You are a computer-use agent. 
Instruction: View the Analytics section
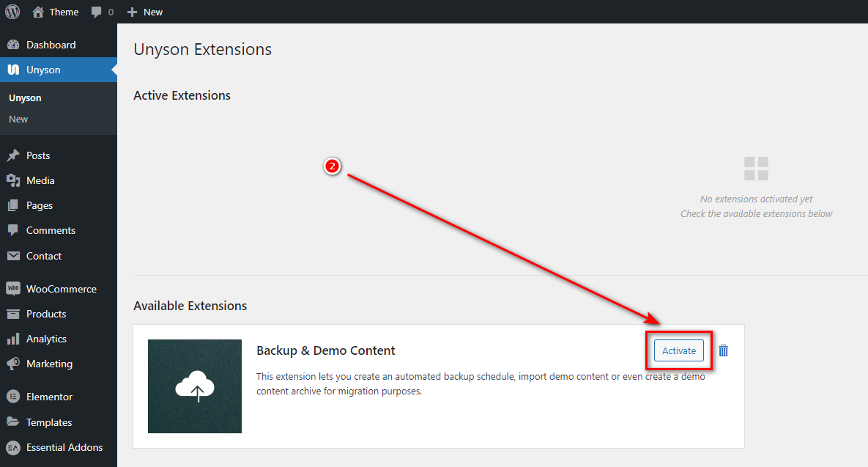pos(46,339)
